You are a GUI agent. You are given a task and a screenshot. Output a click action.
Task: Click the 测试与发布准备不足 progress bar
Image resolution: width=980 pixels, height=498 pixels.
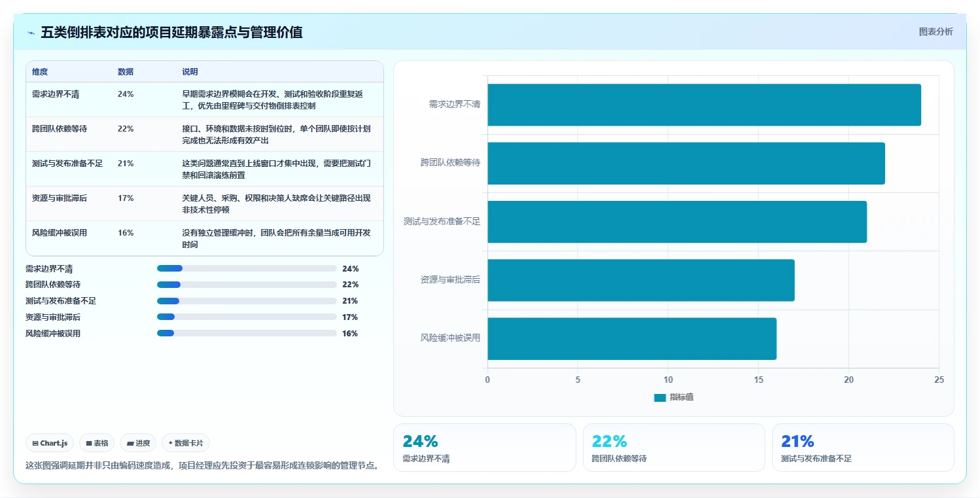tap(247, 301)
